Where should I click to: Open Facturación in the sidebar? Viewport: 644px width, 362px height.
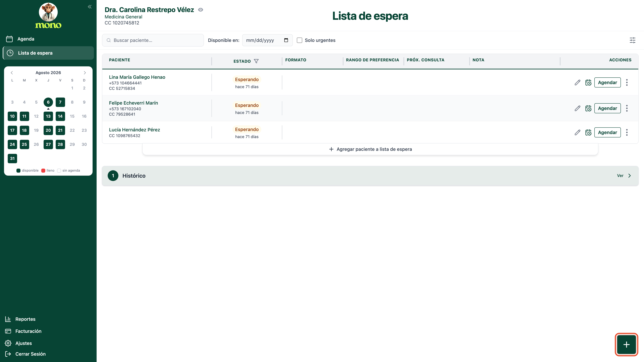coord(23,331)
